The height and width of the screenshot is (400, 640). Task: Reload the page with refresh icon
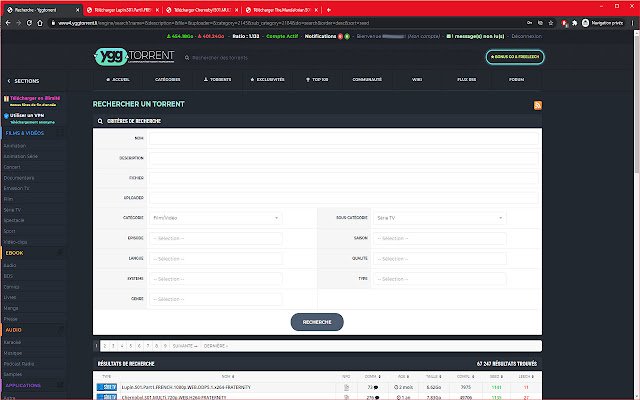29,23
